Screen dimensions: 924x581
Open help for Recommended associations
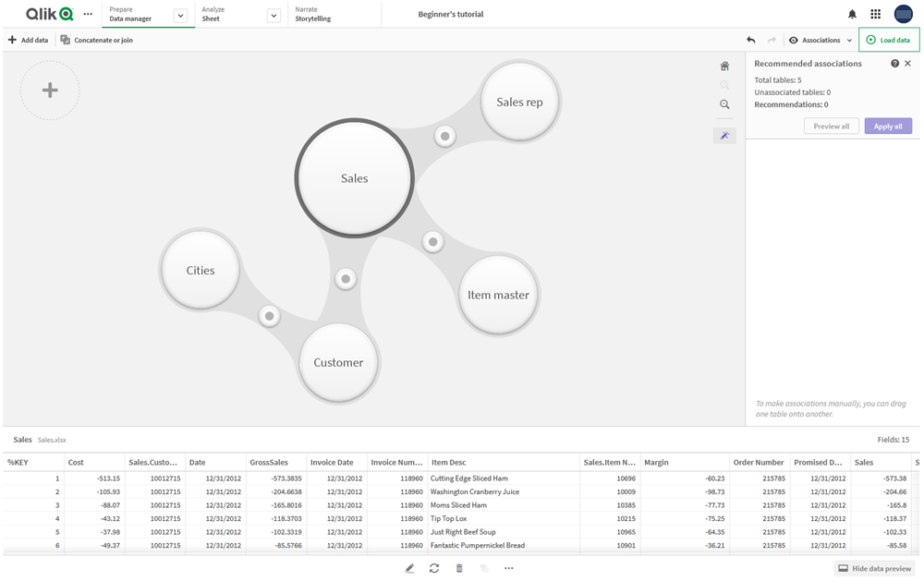894,64
